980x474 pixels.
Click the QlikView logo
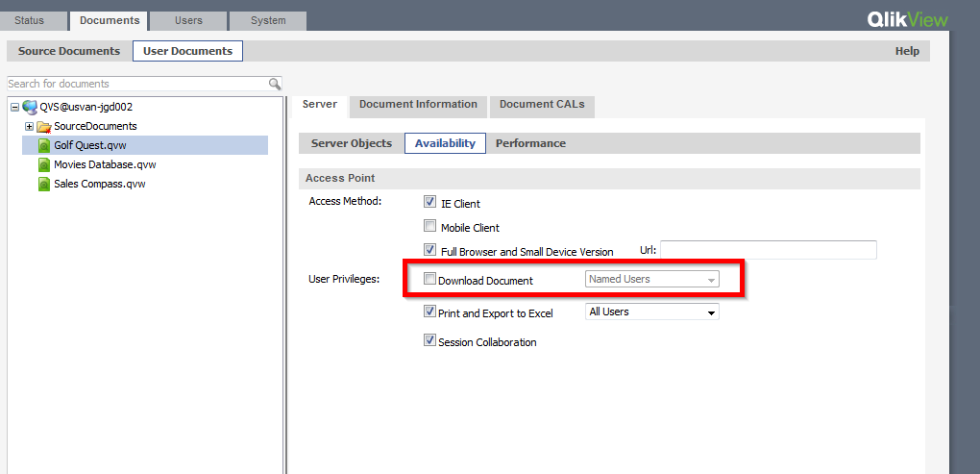[x=907, y=20]
